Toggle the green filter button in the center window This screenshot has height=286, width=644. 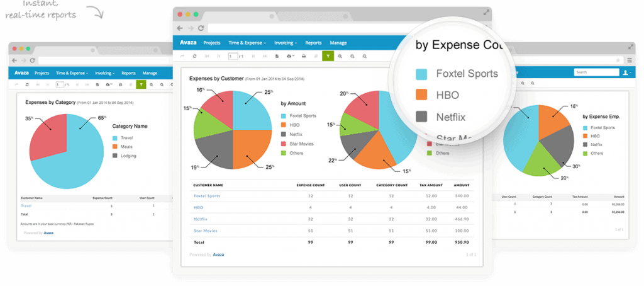pyautogui.click(x=328, y=56)
